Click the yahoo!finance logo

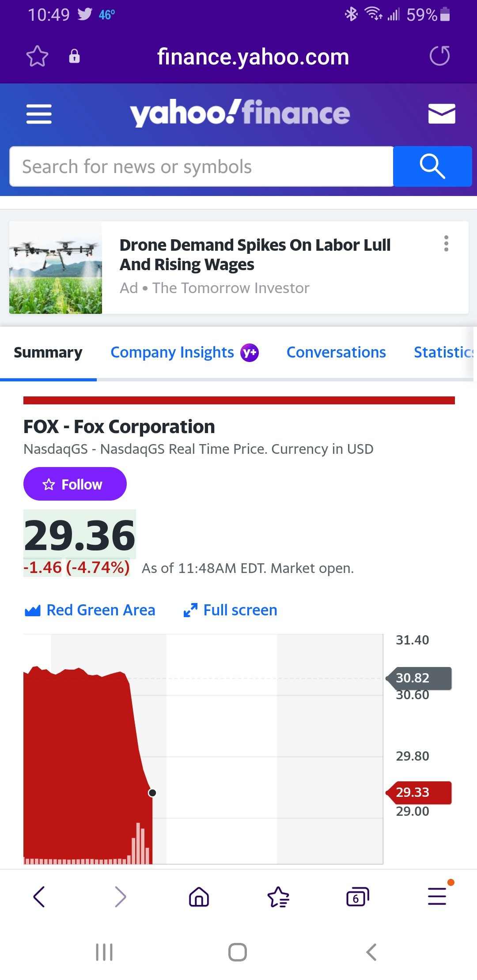[240, 113]
